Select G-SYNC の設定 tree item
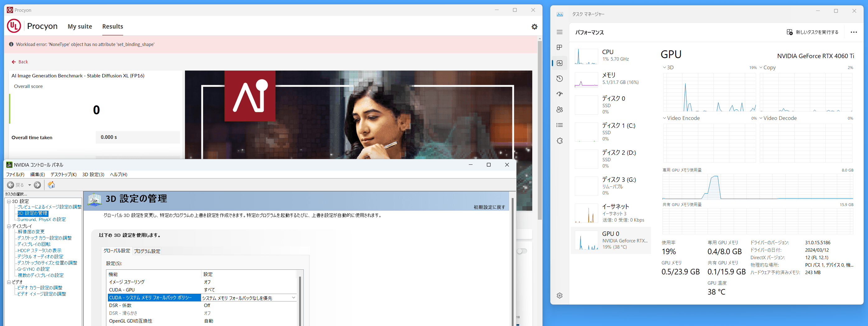 point(34,269)
